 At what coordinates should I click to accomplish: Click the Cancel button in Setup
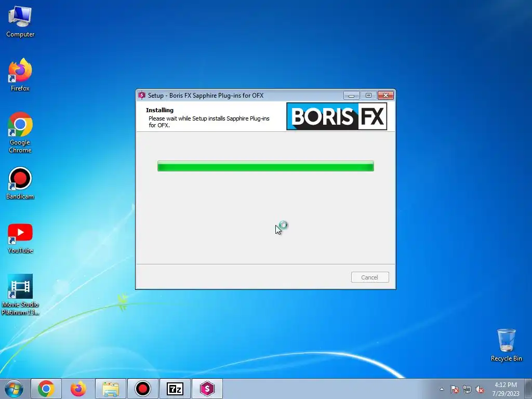[370, 277]
